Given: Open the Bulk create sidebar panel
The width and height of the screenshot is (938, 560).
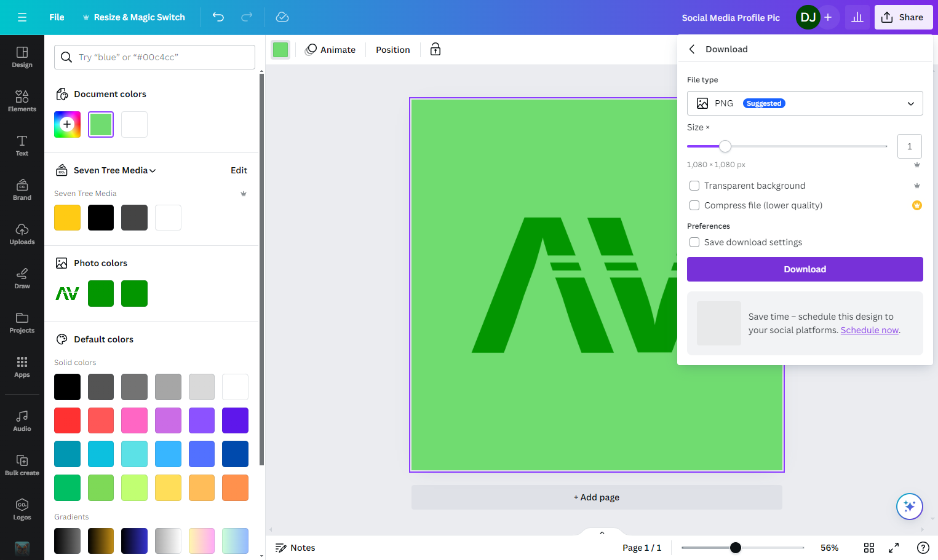Looking at the screenshot, I should pos(22,465).
